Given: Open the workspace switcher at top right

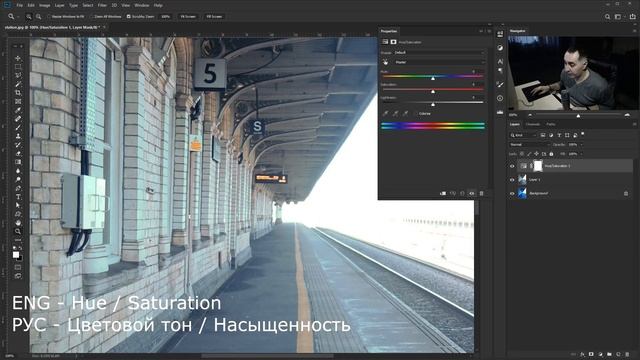Looking at the screenshot, I should tap(619, 17).
